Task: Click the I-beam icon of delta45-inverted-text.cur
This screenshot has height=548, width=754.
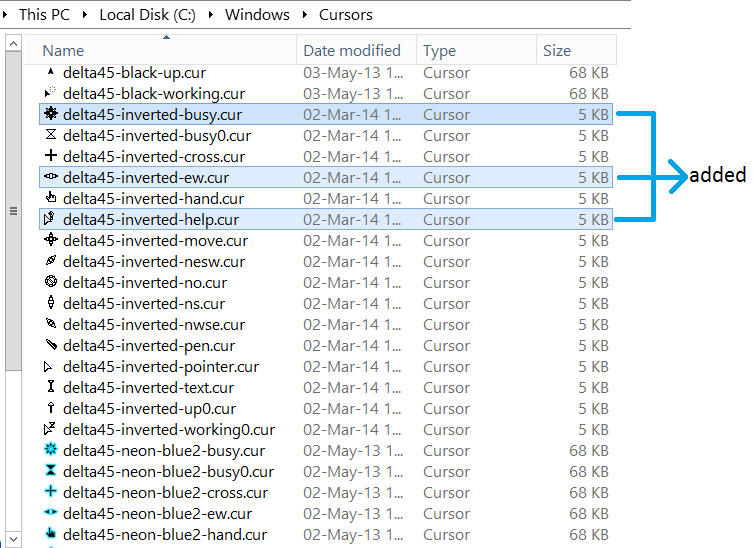Action: [50, 386]
